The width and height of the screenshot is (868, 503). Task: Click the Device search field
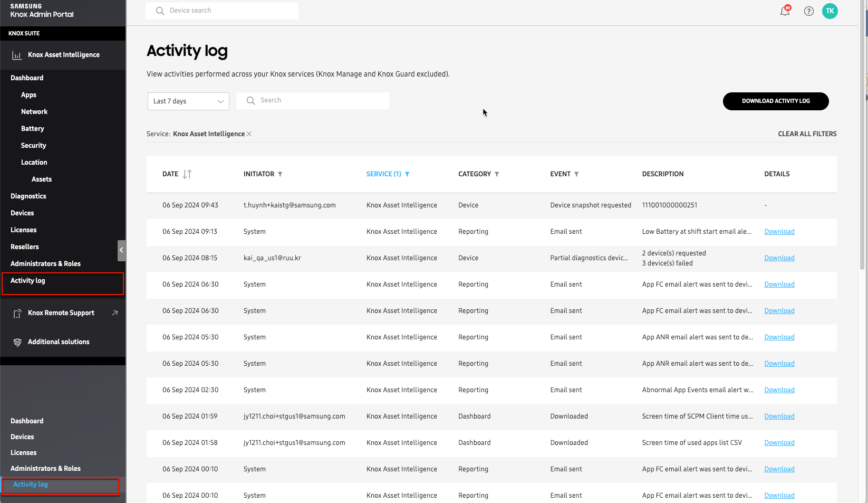pyautogui.click(x=222, y=11)
